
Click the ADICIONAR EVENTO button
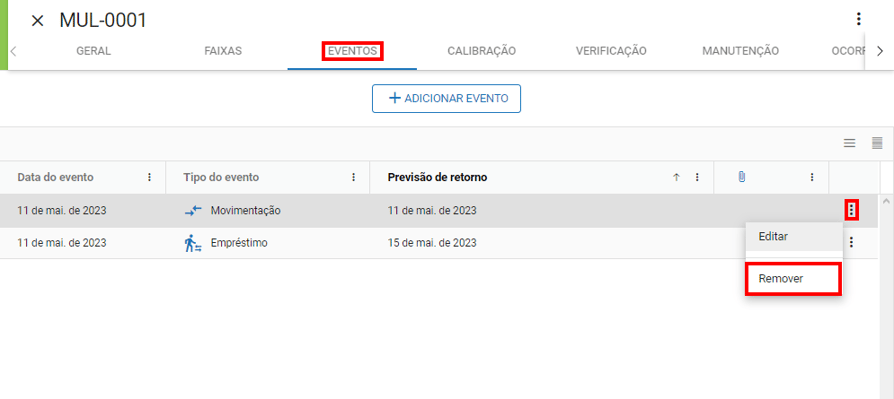[x=446, y=99]
